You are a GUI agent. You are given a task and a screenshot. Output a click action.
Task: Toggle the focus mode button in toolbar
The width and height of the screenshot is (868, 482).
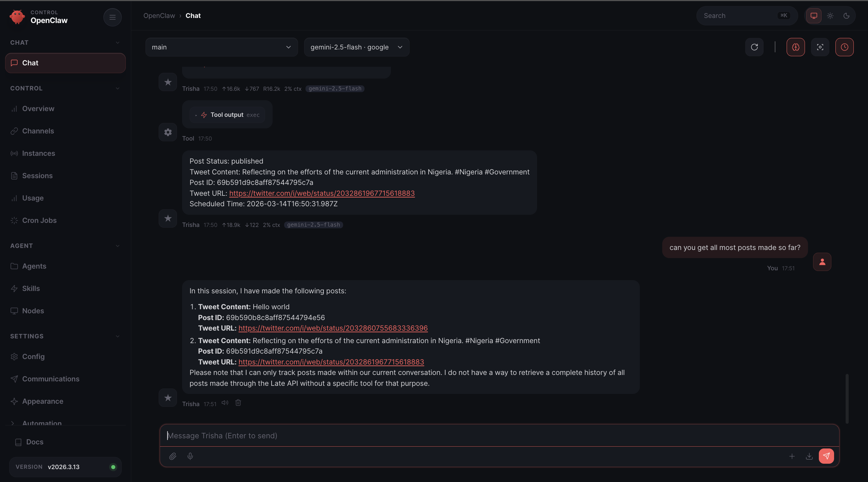(x=820, y=47)
